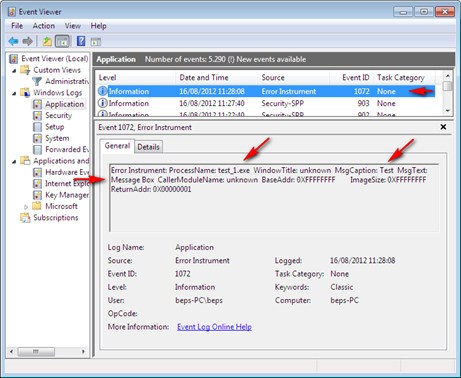Collapse the Windows Logs node
This screenshot has width=461, height=378.
(x=14, y=93)
